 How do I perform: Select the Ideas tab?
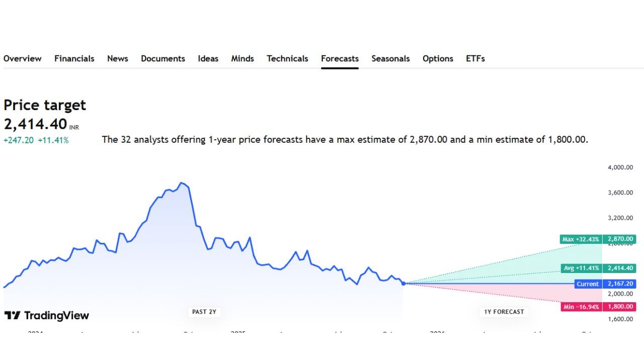[x=208, y=59]
